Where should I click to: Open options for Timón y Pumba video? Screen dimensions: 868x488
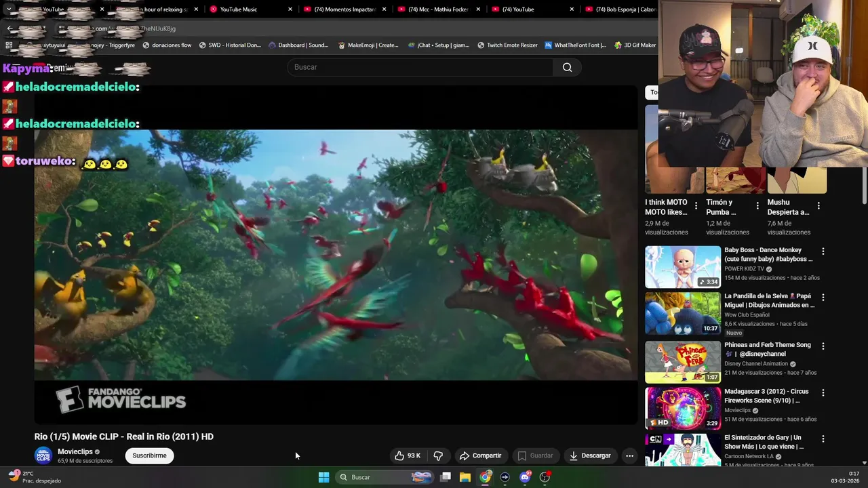(x=757, y=205)
